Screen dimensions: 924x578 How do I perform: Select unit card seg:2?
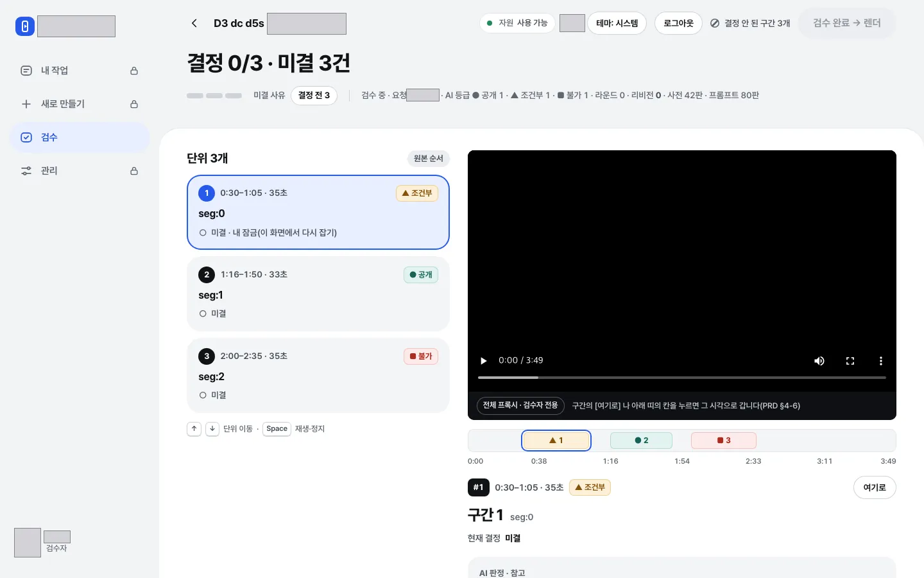pyautogui.click(x=318, y=376)
